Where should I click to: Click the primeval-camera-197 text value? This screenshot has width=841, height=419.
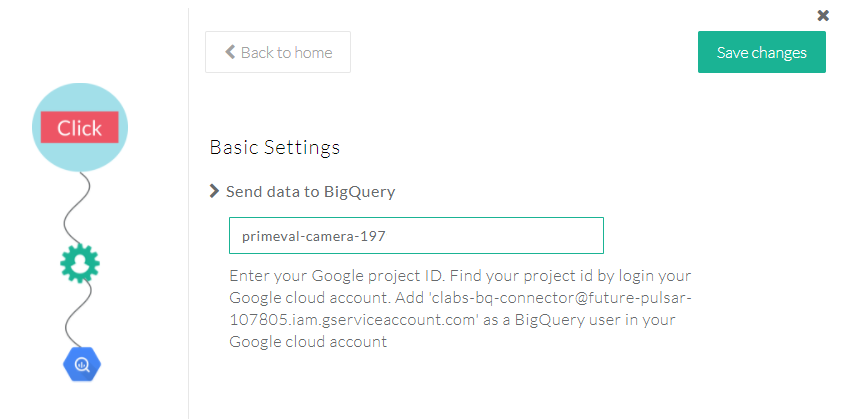[313, 236]
